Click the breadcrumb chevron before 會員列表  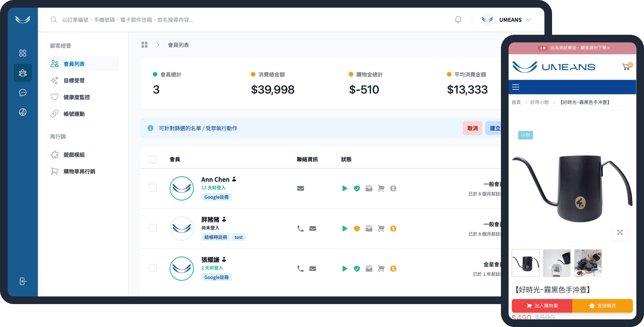click(x=158, y=45)
